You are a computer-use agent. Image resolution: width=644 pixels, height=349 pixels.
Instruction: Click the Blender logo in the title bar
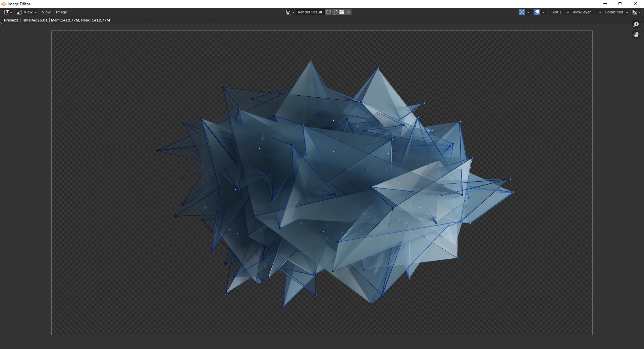pos(3,4)
